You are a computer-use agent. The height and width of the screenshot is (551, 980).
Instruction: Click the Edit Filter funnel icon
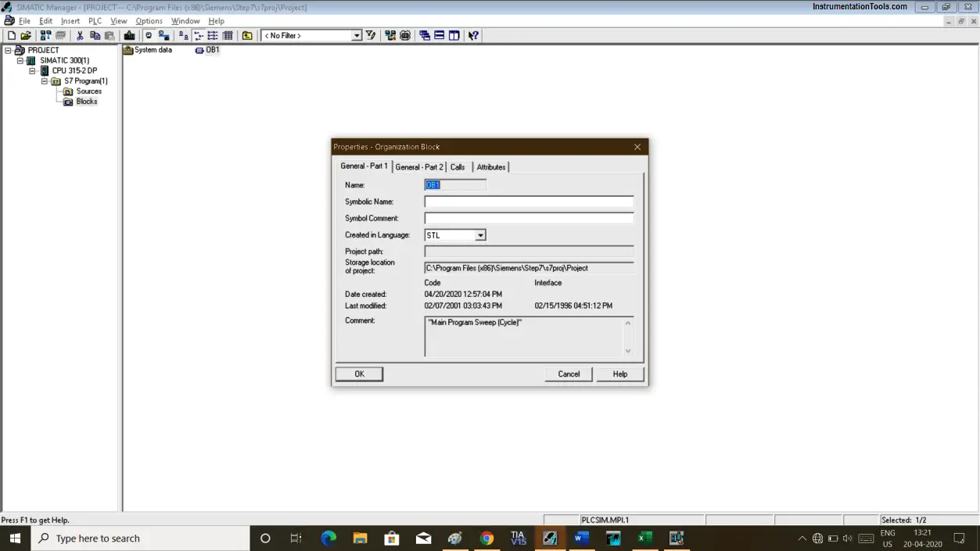point(371,35)
